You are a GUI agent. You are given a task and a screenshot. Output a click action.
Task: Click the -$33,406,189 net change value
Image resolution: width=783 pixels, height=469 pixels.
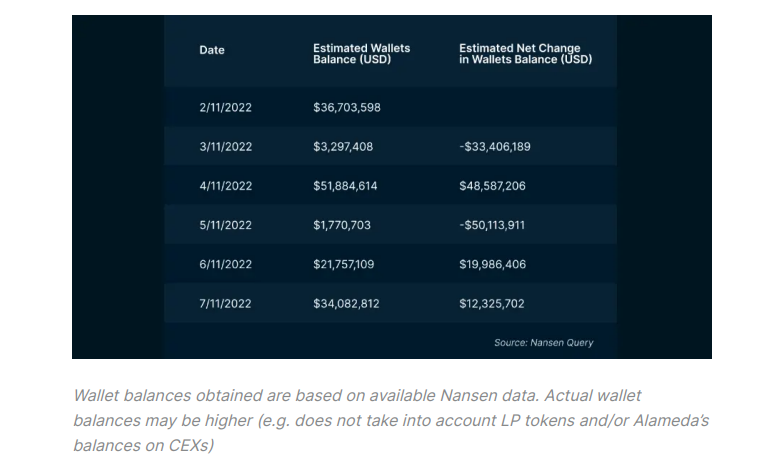point(494,147)
